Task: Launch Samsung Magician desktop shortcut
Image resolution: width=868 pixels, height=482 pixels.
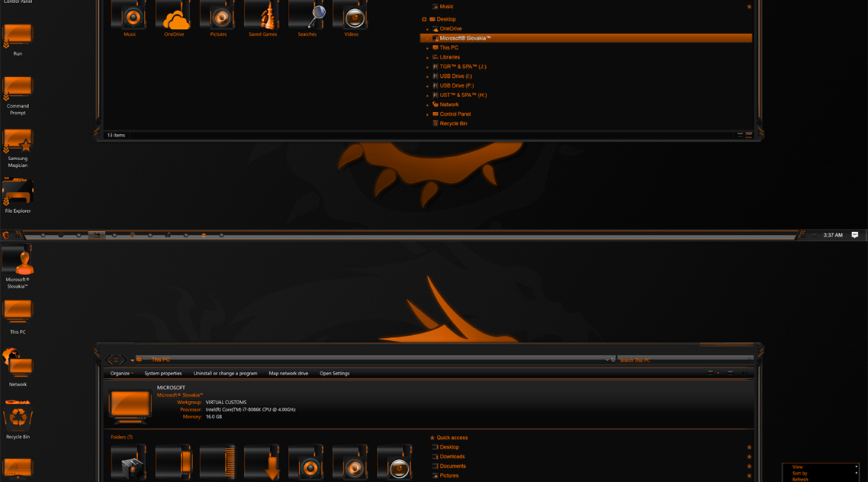Action: (x=18, y=142)
